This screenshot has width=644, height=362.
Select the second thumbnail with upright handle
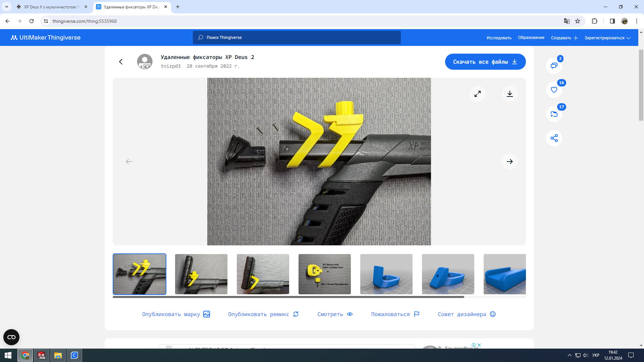[201, 274]
